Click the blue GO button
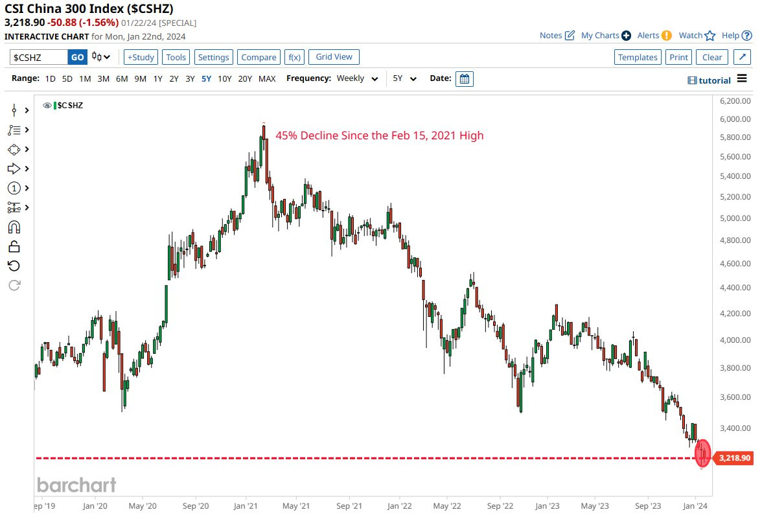Screen dimensions: 773x532 tap(77, 57)
